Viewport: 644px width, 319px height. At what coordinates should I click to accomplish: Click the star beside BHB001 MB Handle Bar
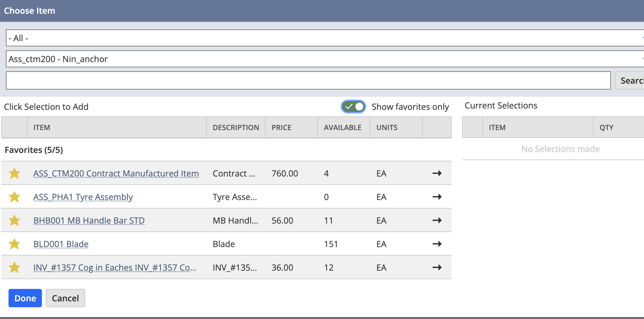click(14, 220)
